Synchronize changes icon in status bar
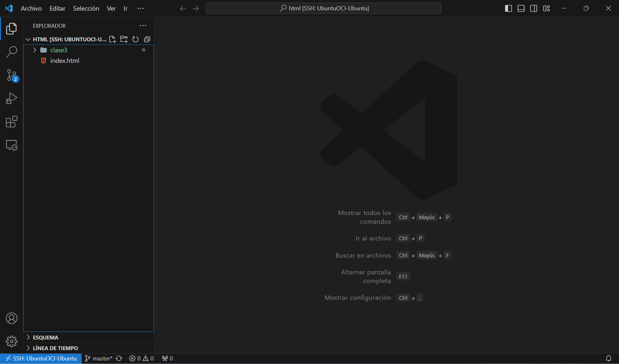619x364 pixels. (x=119, y=359)
